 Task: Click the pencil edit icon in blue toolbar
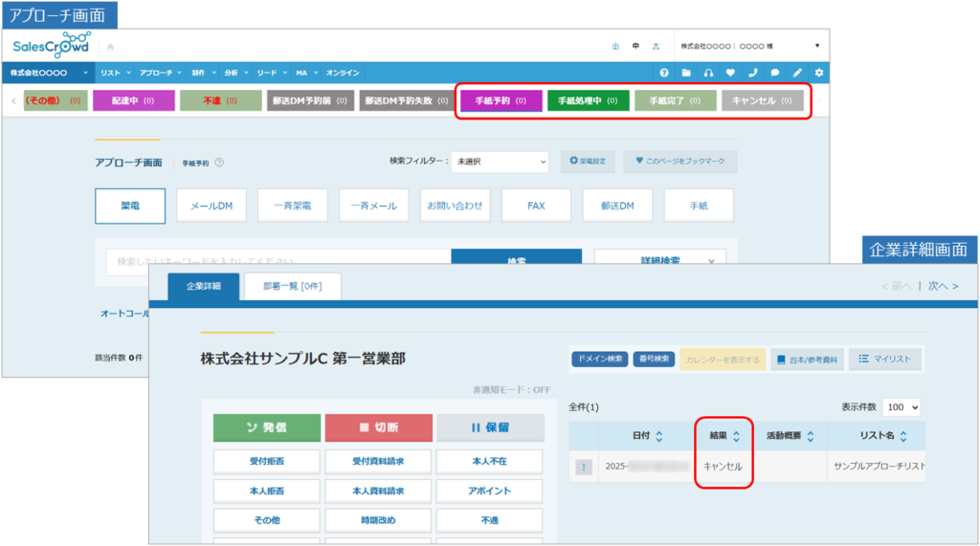pyautogui.click(x=796, y=73)
